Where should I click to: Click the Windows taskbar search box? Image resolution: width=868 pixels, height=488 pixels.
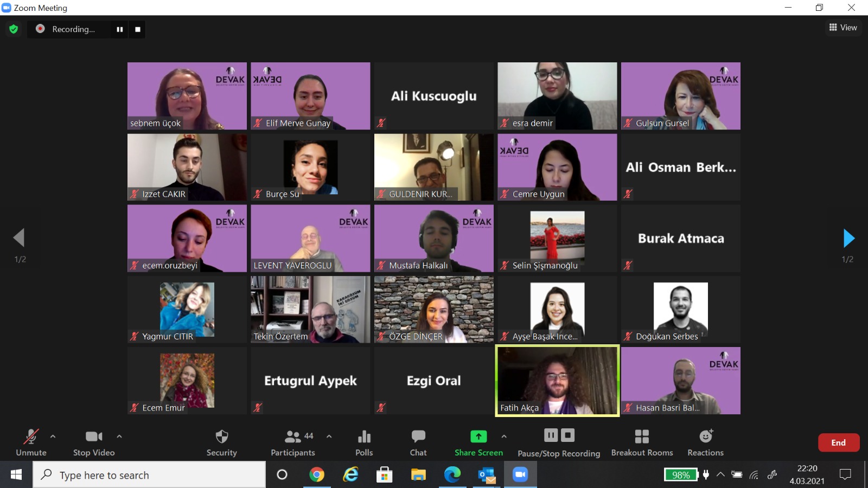coord(149,475)
